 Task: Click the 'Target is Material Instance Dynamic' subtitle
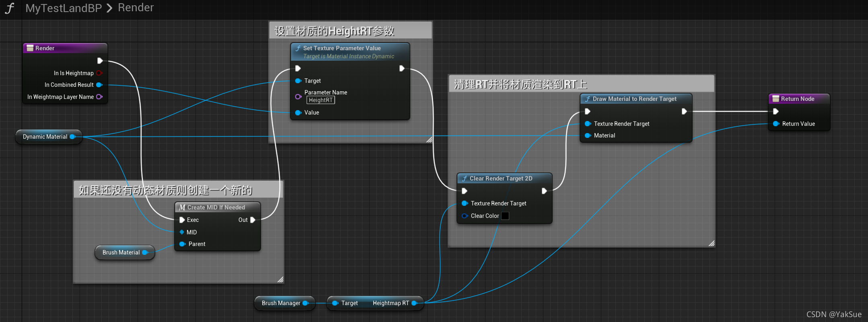pyautogui.click(x=349, y=56)
